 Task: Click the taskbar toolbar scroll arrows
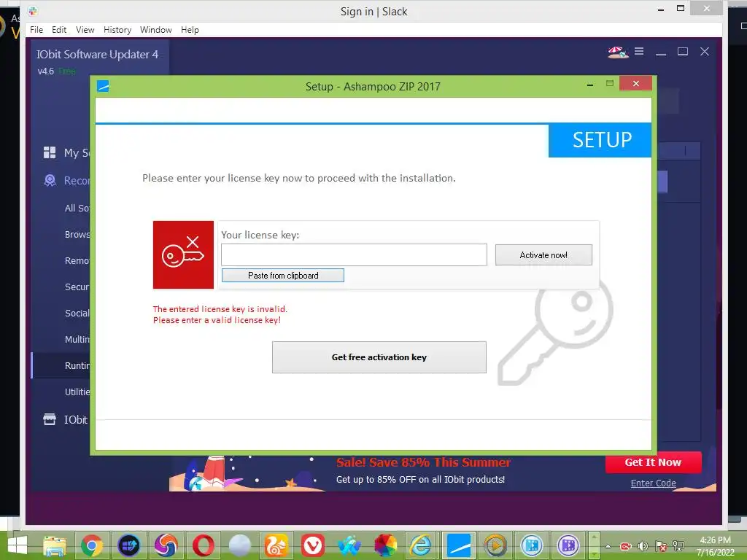coord(594,545)
